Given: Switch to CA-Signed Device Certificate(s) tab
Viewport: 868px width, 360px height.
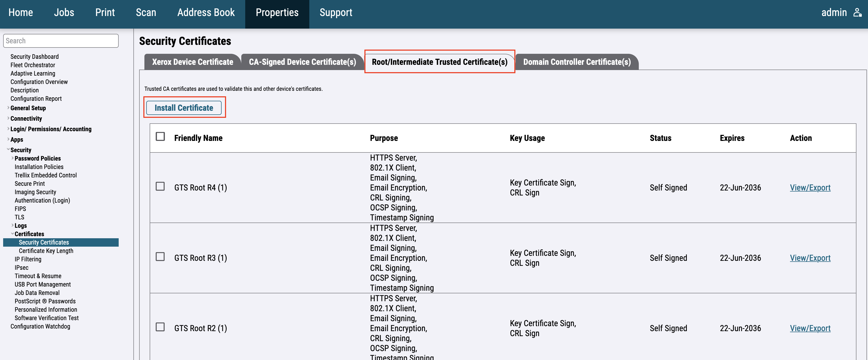Looking at the screenshot, I should (302, 62).
